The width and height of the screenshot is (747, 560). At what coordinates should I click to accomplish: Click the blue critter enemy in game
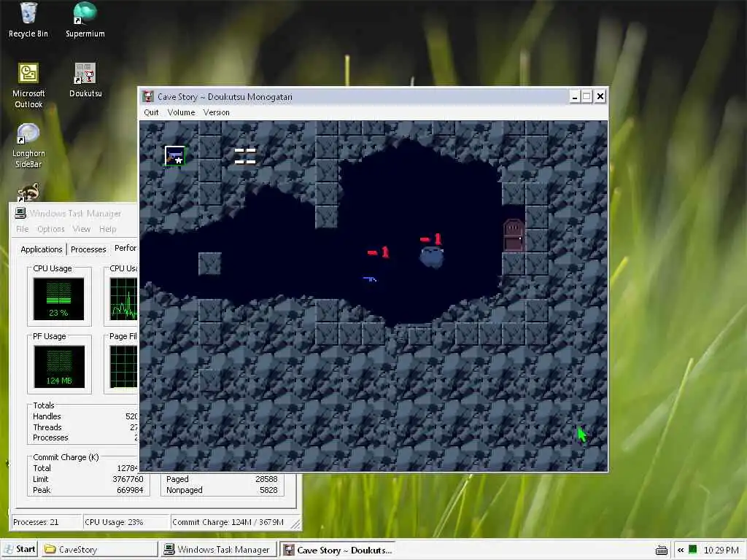432,257
